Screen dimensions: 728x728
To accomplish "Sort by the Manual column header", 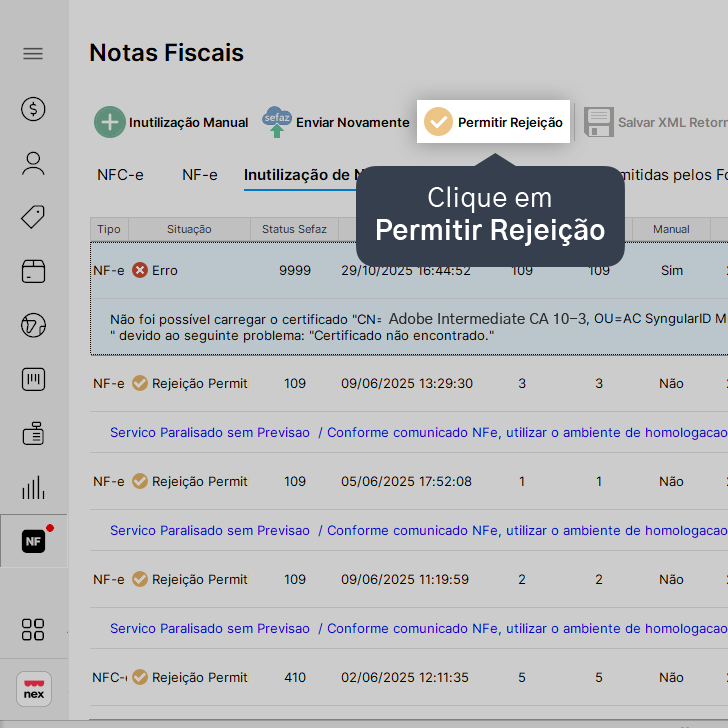I will click(671, 229).
